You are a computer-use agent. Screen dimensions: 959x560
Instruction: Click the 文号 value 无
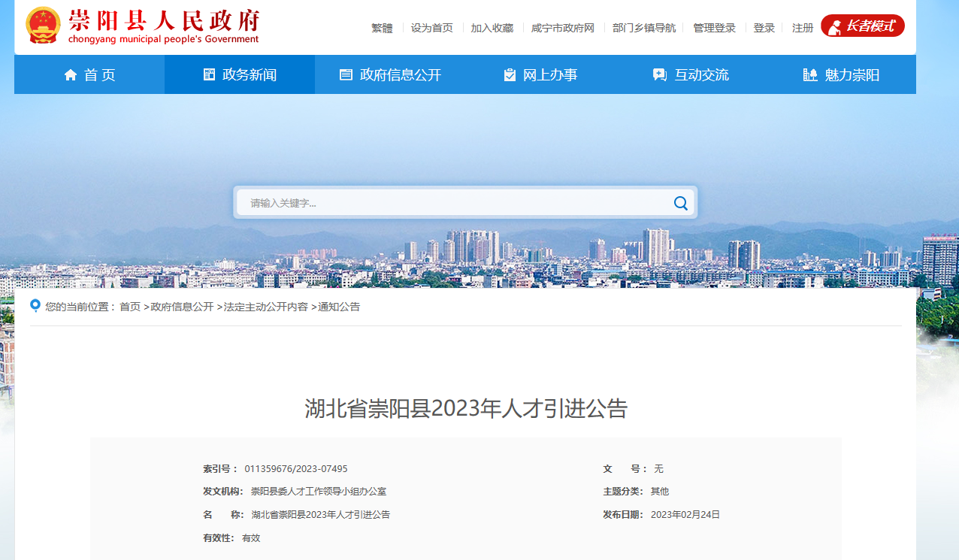(658, 468)
